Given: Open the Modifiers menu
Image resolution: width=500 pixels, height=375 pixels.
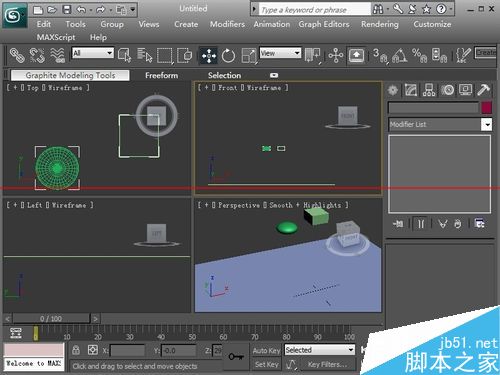Looking at the screenshot, I should pyautogui.click(x=227, y=24).
